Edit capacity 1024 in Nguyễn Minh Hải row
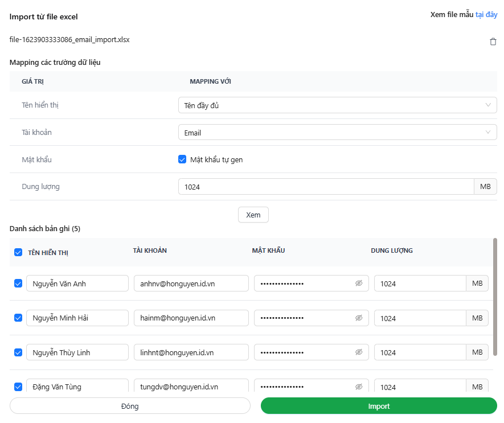504x423 pixels. coord(420,318)
